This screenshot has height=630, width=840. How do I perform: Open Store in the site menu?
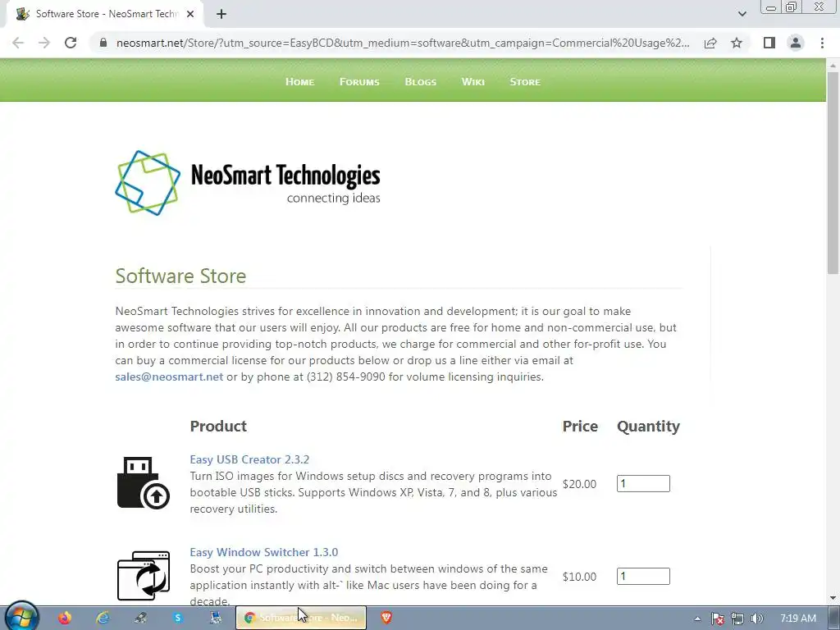tap(525, 82)
